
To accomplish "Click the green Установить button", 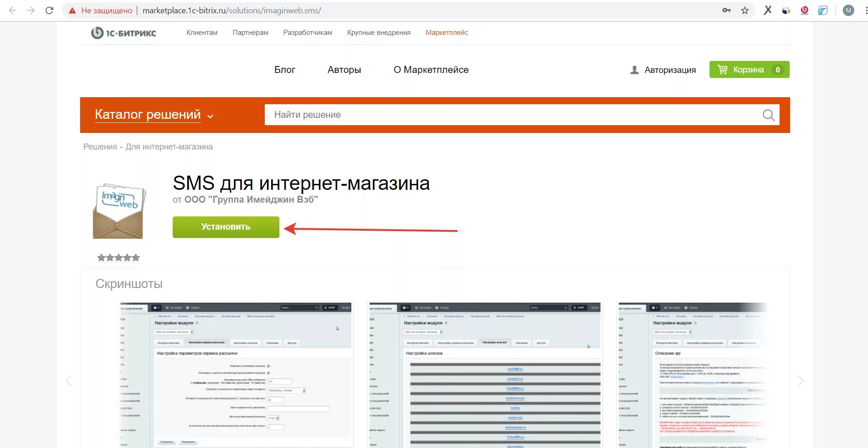I will 226,227.
